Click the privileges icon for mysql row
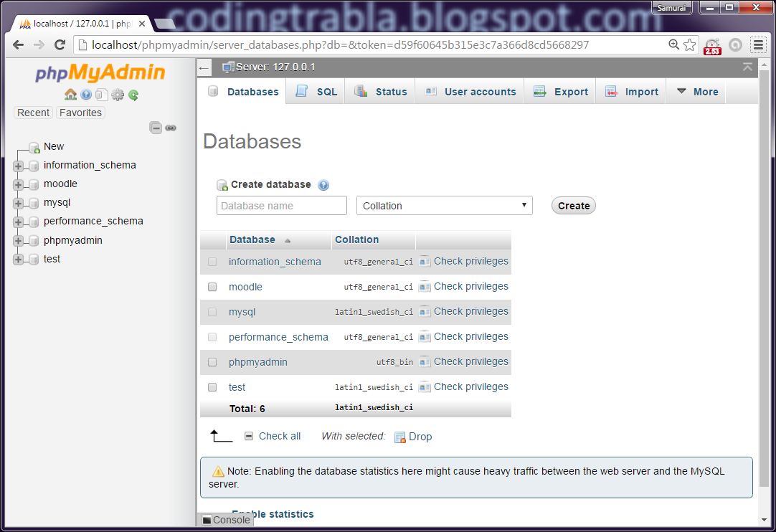 click(x=425, y=312)
